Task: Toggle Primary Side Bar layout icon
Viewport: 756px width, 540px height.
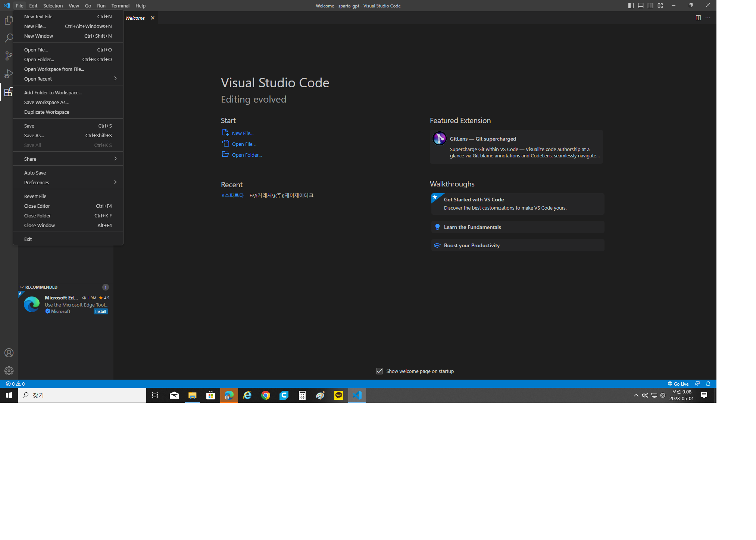Action: coord(631,6)
